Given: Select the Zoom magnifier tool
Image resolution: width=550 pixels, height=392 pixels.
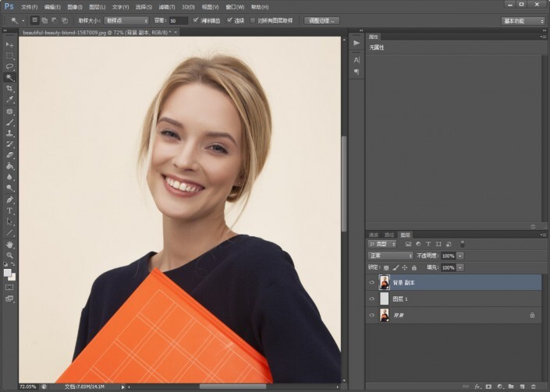Looking at the screenshot, I should pyautogui.click(x=10, y=255).
